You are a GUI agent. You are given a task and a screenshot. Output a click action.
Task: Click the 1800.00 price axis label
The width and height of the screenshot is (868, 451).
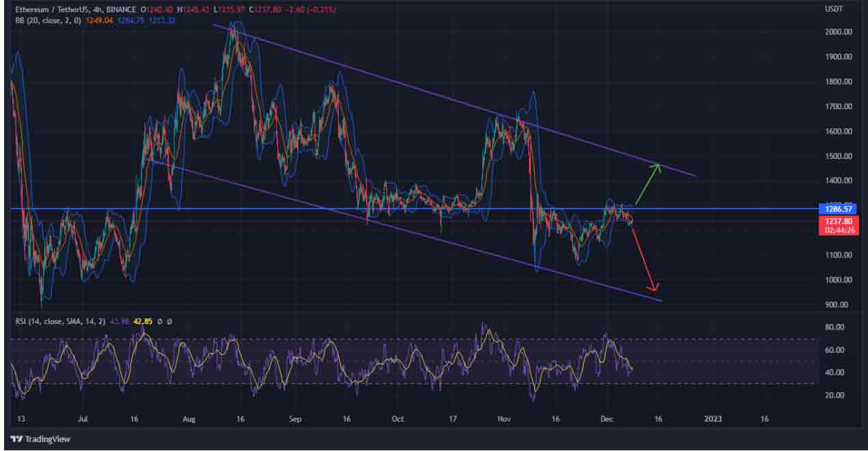coord(837,82)
